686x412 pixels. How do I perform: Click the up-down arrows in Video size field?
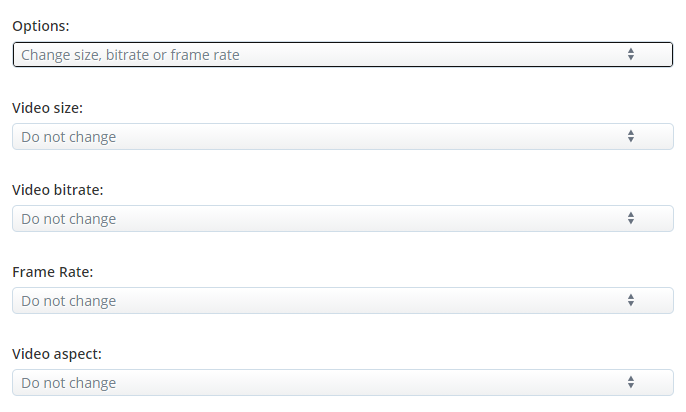[630, 136]
